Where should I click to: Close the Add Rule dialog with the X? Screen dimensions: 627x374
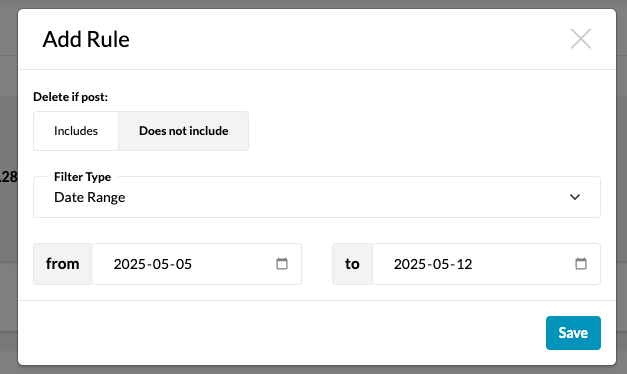[581, 39]
